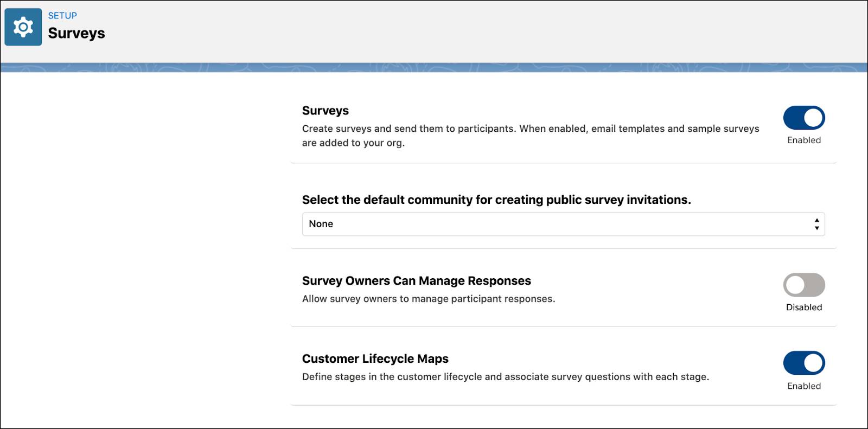This screenshot has width=868, height=429.
Task: Turn off Customer Lifecycle Maps toggle
Action: click(x=804, y=363)
